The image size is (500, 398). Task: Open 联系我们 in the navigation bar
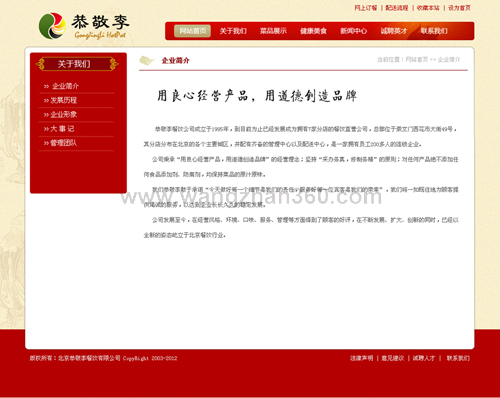[434, 31]
